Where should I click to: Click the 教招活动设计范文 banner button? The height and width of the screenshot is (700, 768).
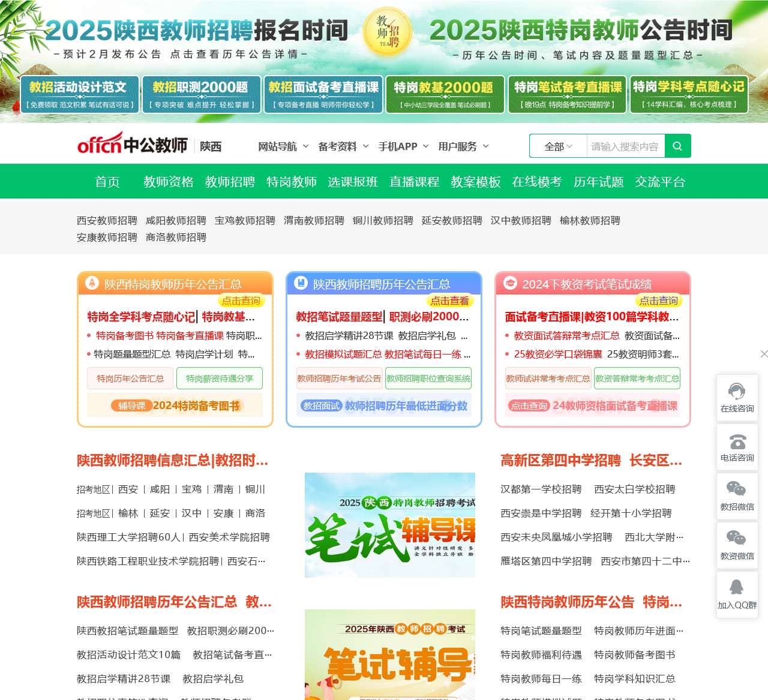[80, 95]
